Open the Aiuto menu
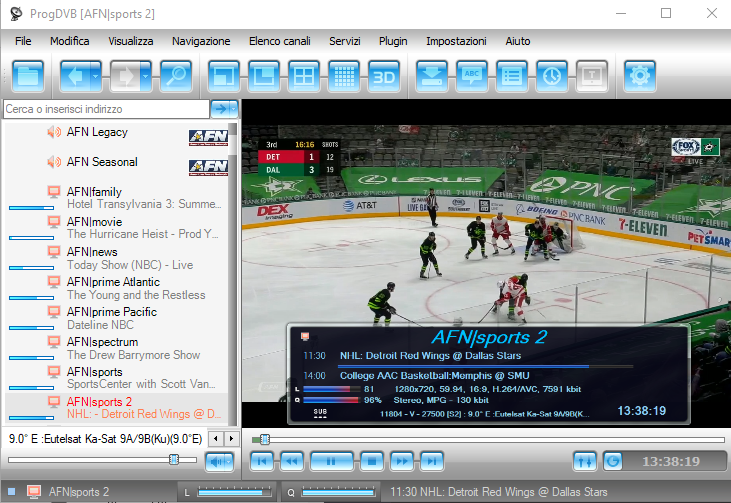Image resolution: width=731 pixels, height=503 pixels. [517, 41]
